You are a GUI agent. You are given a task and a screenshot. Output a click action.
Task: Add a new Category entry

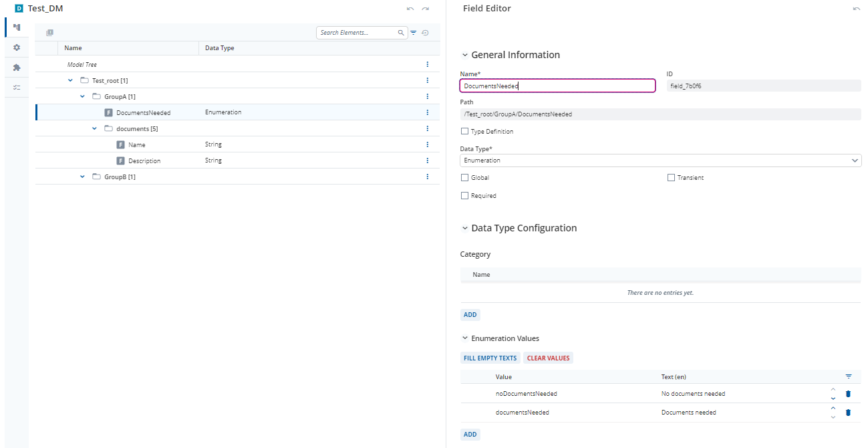coord(470,315)
